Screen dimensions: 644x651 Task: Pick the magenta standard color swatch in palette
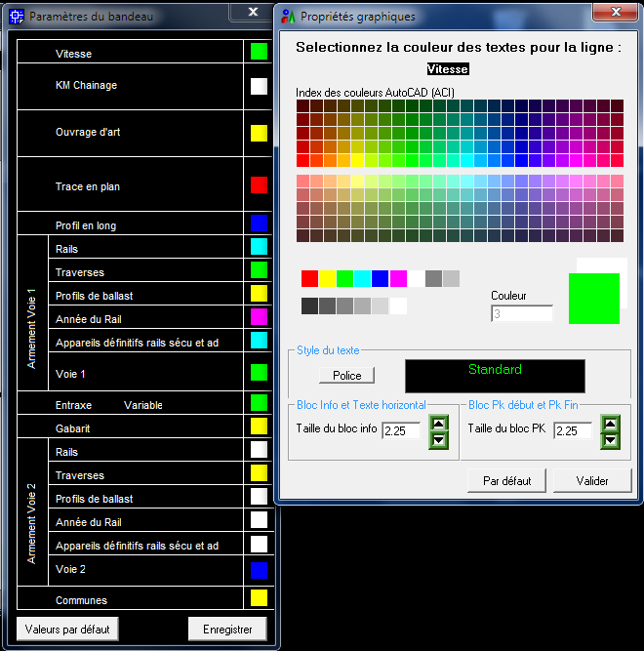click(x=398, y=278)
